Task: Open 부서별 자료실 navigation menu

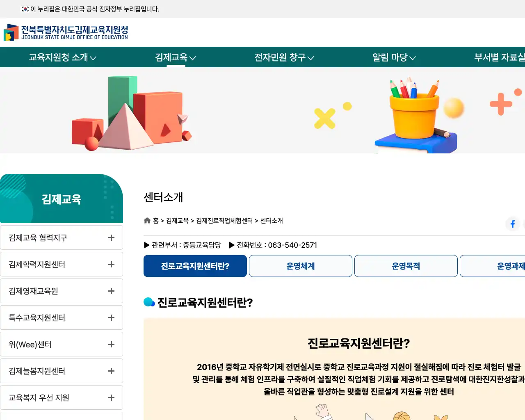Action: (x=499, y=57)
